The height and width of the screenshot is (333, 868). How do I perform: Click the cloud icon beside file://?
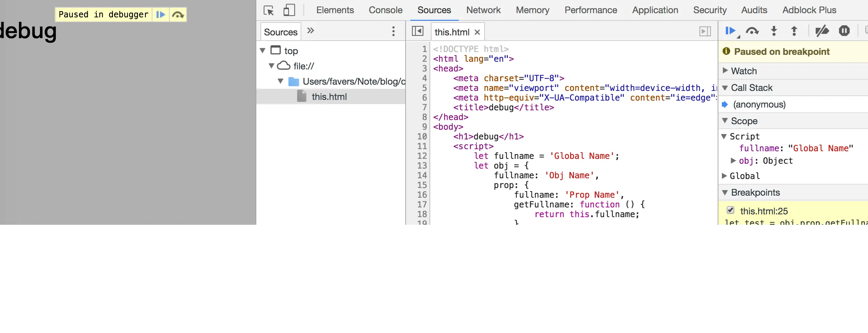coord(284,66)
